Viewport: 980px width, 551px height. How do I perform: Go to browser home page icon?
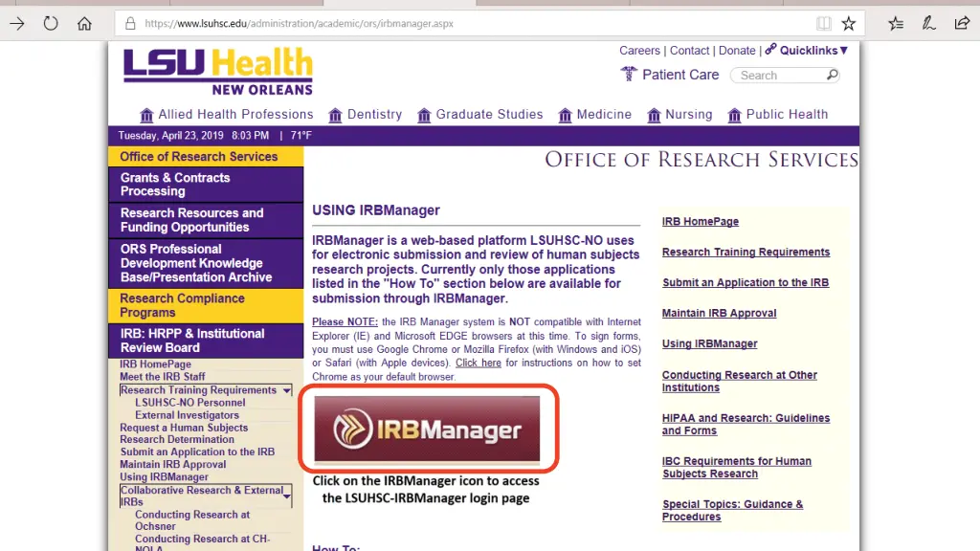pyautogui.click(x=84, y=24)
